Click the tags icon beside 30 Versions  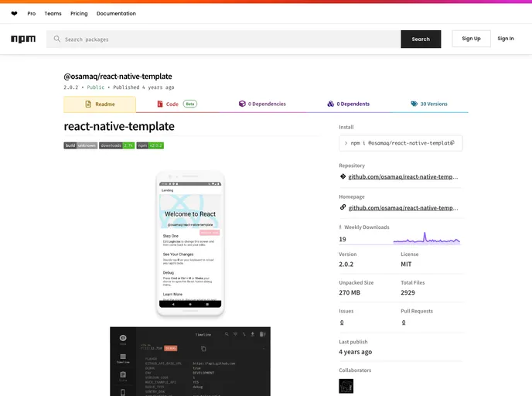coord(414,104)
